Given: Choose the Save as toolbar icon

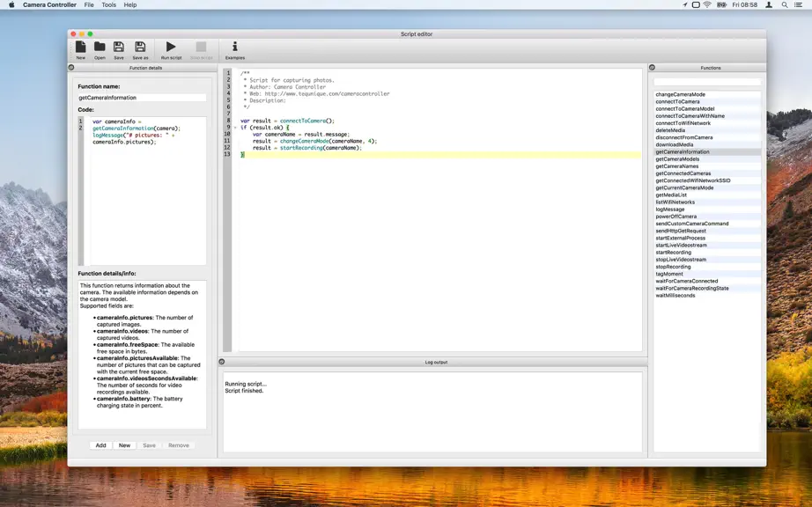Looking at the screenshot, I should pyautogui.click(x=140, y=50).
